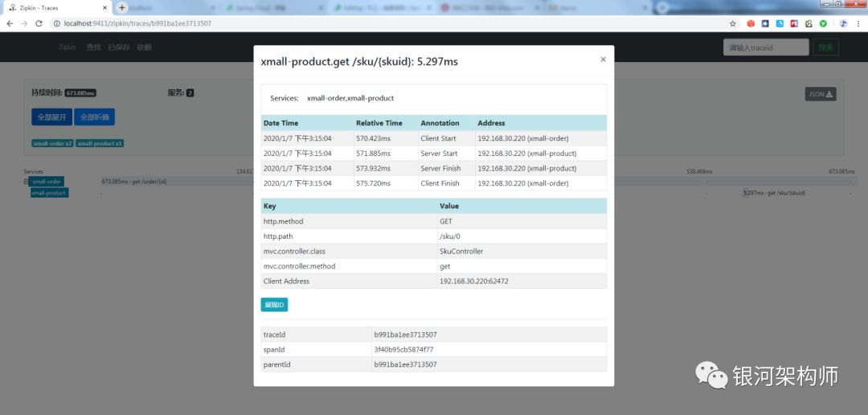Viewport: 868px width, 415px height.
Task: Click the site information icon in address bar
Action: (x=57, y=23)
